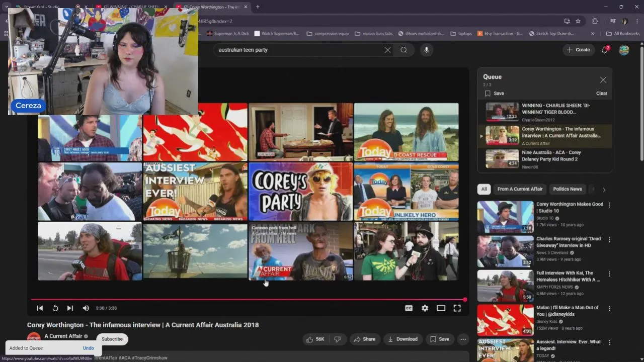Play Nine Australia ACA queue item
This screenshot has height=362, width=644.
click(545, 159)
